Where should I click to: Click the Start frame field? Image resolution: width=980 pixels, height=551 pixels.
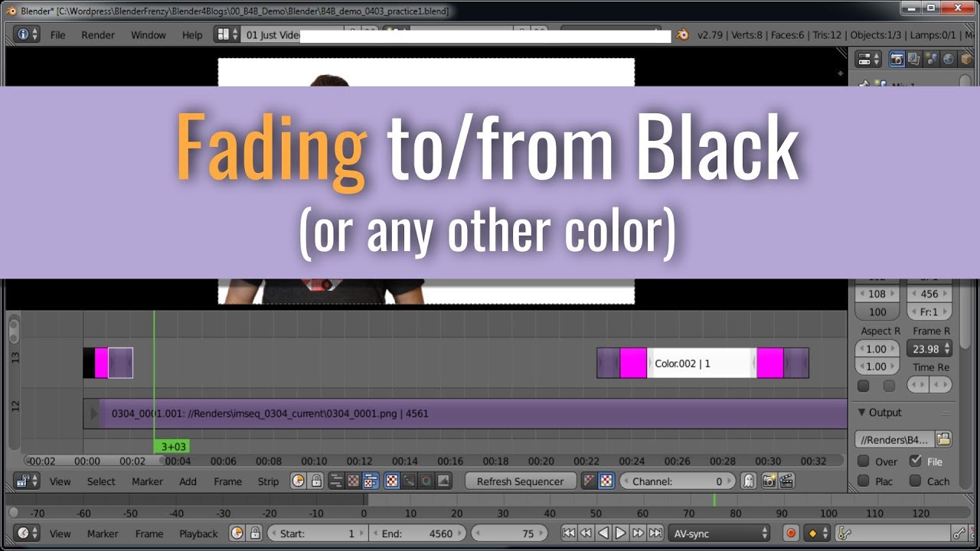(x=316, y=533)
